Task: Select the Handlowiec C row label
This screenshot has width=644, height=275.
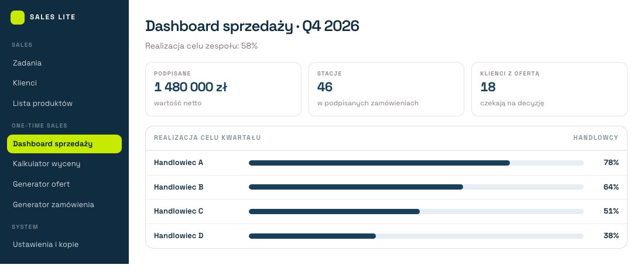Action: (x=179, y=211)
